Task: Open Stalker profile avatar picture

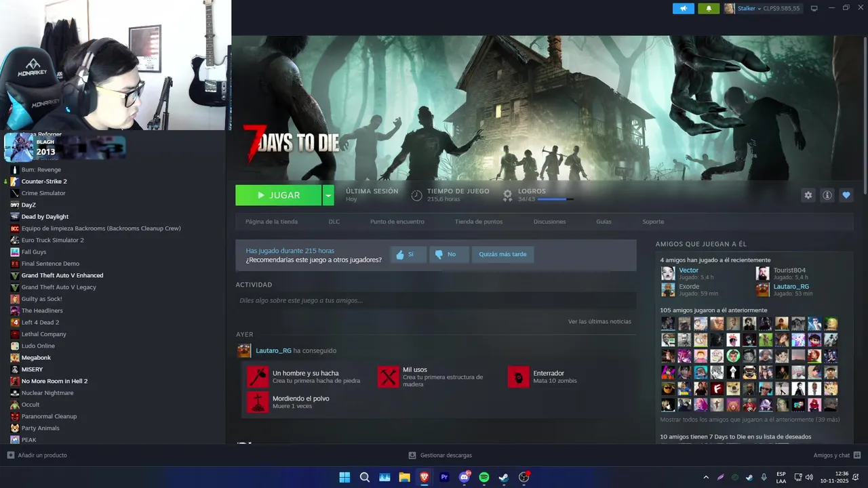Action: point(729,8)
